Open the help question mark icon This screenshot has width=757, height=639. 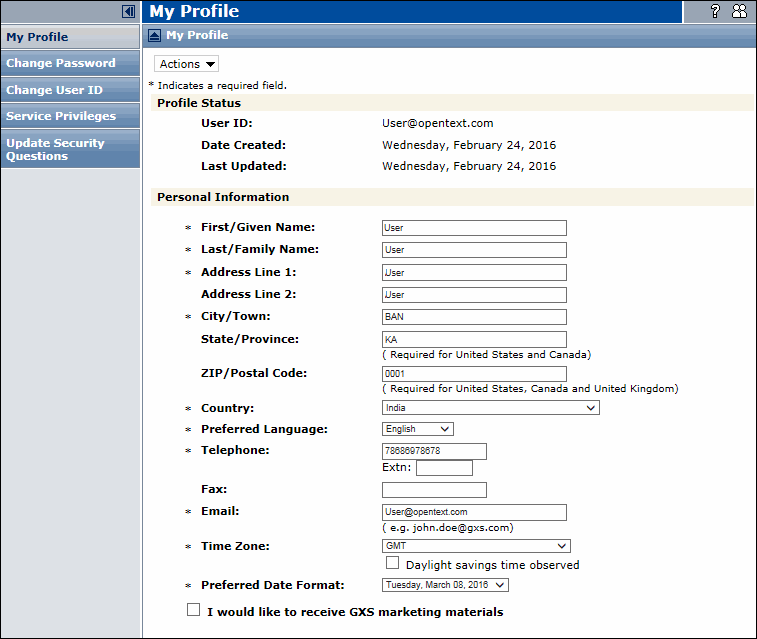(x=715, y=12)
